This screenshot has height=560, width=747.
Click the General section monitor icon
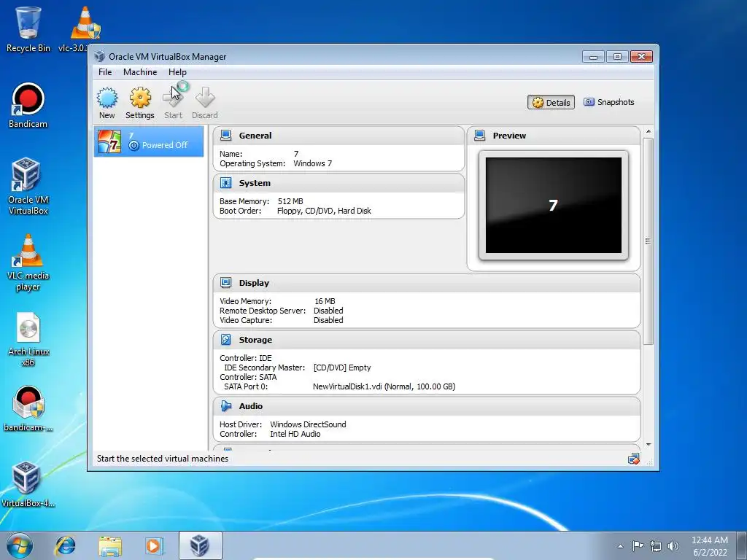226,135
